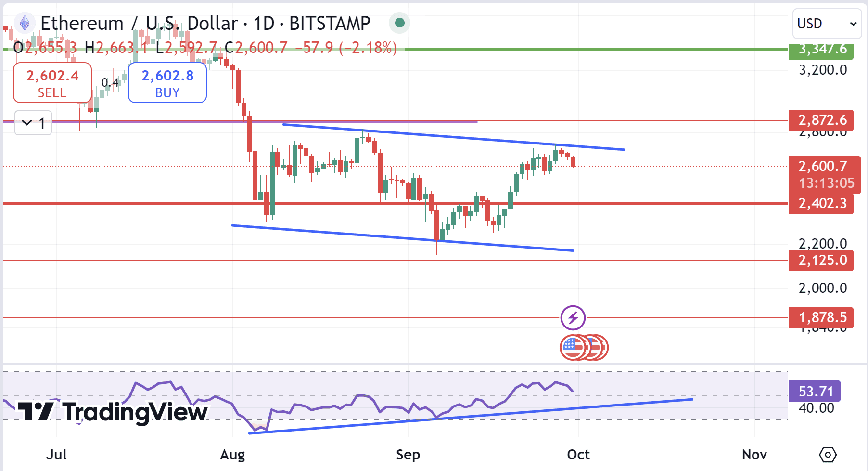Click the 40.00 RSI axis label
Screen dimensions: 868x471
pyautogui.click(x=817, y=408)
